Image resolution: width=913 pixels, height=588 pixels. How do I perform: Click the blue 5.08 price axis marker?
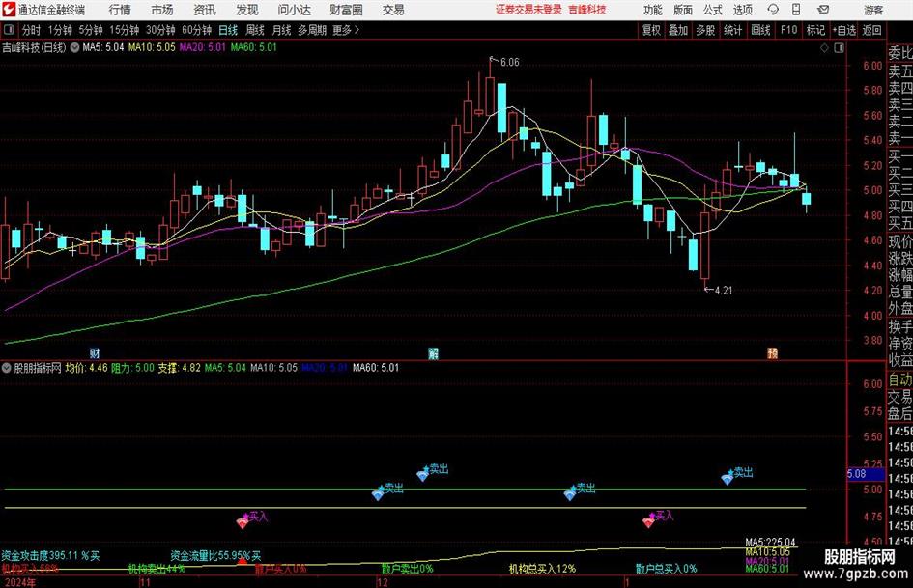coord(865,474)
